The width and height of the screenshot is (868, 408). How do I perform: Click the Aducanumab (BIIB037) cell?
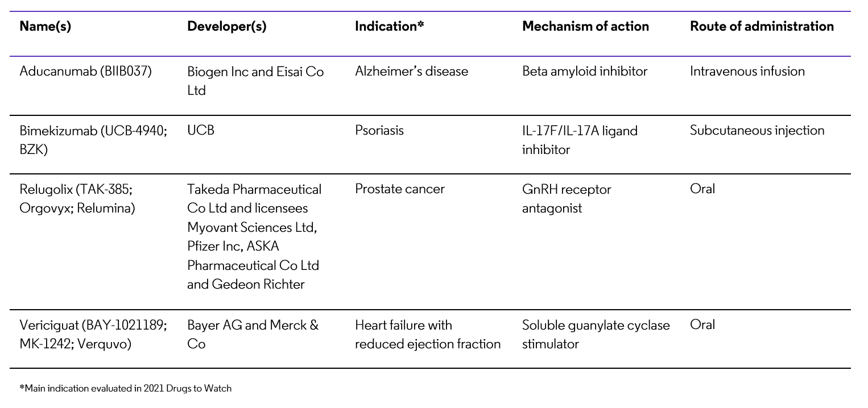[x=85, y=72]
